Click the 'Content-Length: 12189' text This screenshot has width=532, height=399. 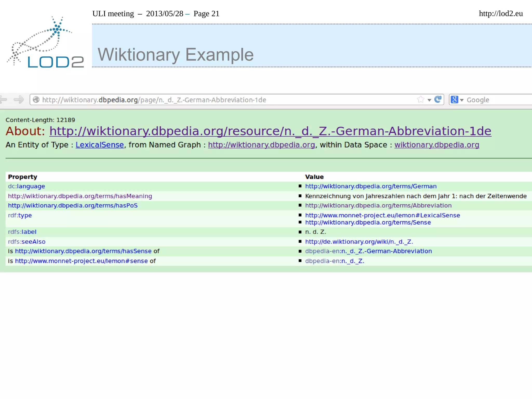pyautogui.click(x=40, y=120)
